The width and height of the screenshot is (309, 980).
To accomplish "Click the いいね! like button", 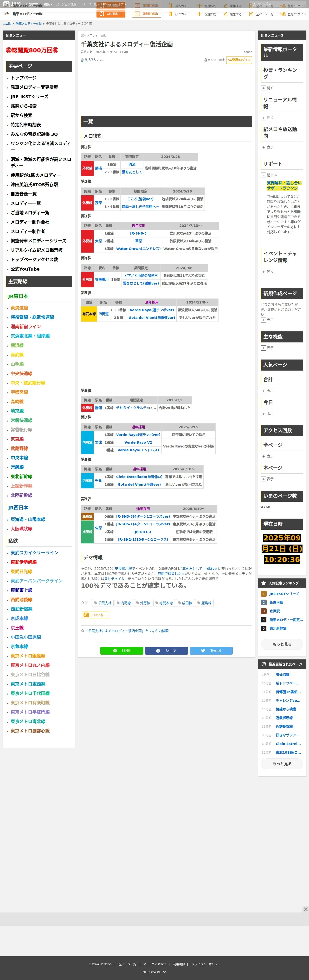I will [95, 615].
